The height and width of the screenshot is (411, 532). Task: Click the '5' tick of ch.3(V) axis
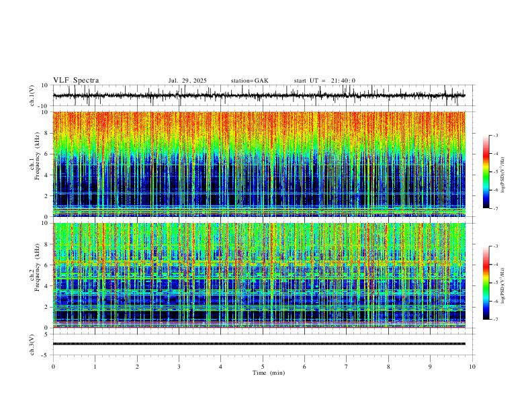click(47, 334)
